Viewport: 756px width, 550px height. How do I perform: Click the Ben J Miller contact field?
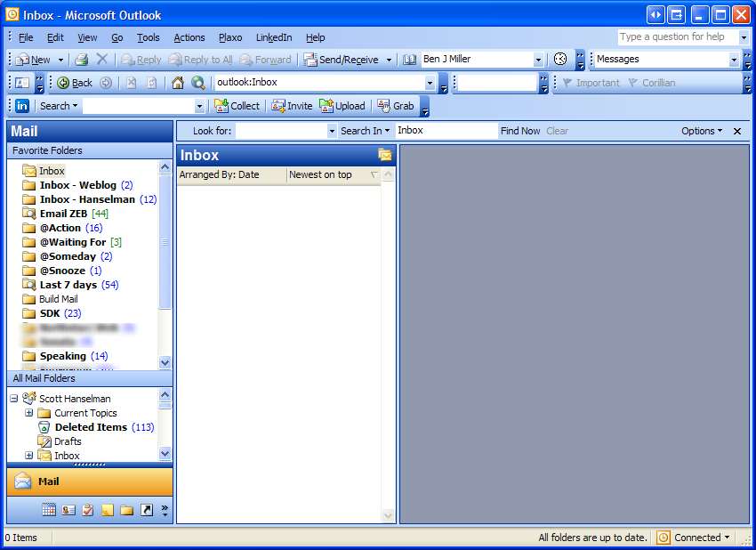point(478,60)
